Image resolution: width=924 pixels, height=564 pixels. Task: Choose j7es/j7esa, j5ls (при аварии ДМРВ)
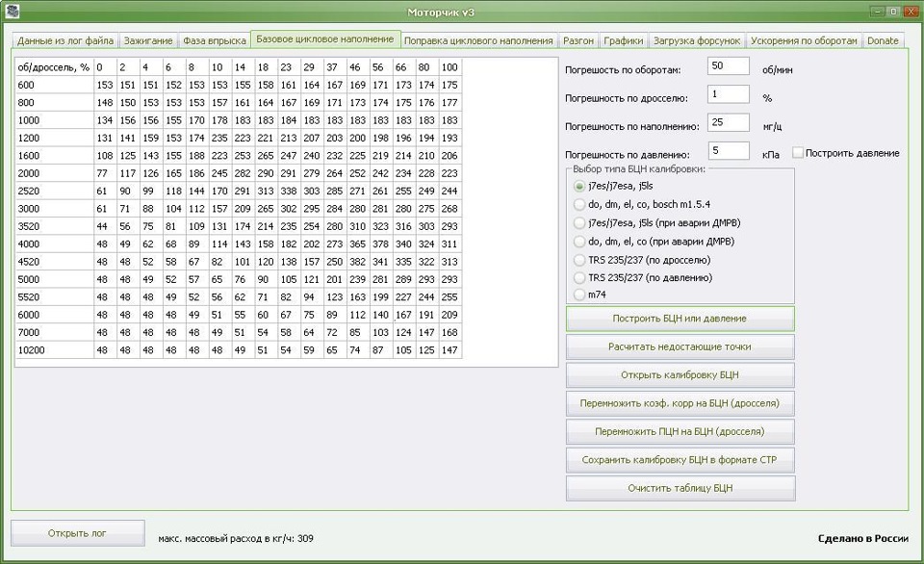pos(579,223)
